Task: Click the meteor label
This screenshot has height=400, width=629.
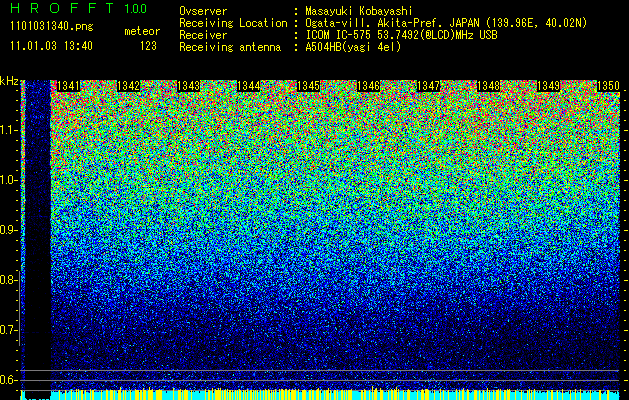Action: [x=142, y=31]
